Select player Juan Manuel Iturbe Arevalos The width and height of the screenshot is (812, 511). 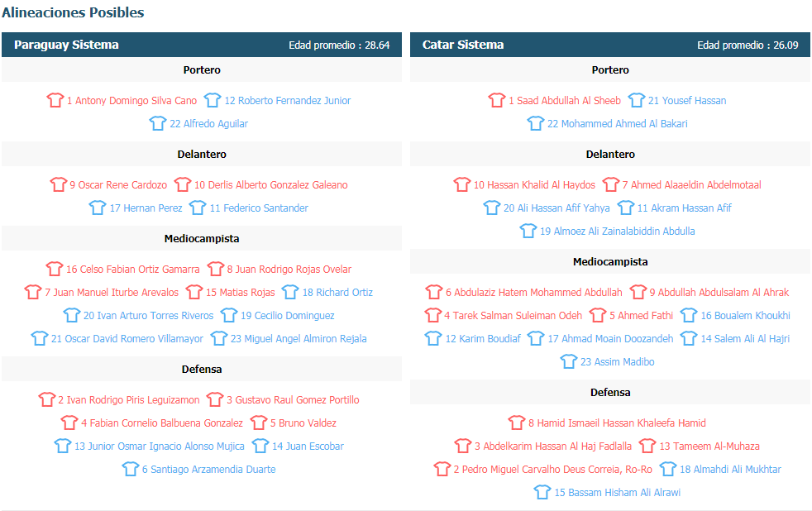pyautogui.click(x=112, y=293)
